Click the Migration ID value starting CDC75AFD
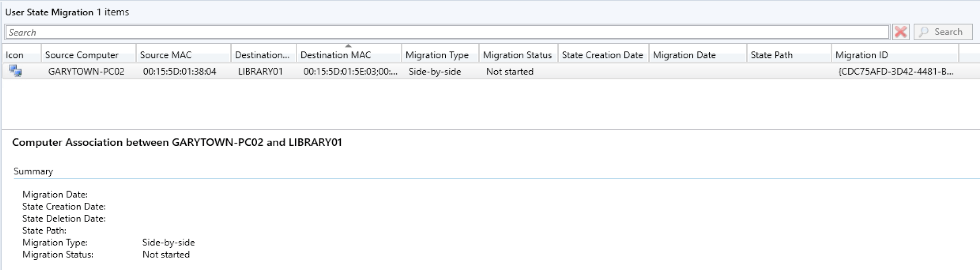Screen dimensions: 980x270 [x=896, y=72]
